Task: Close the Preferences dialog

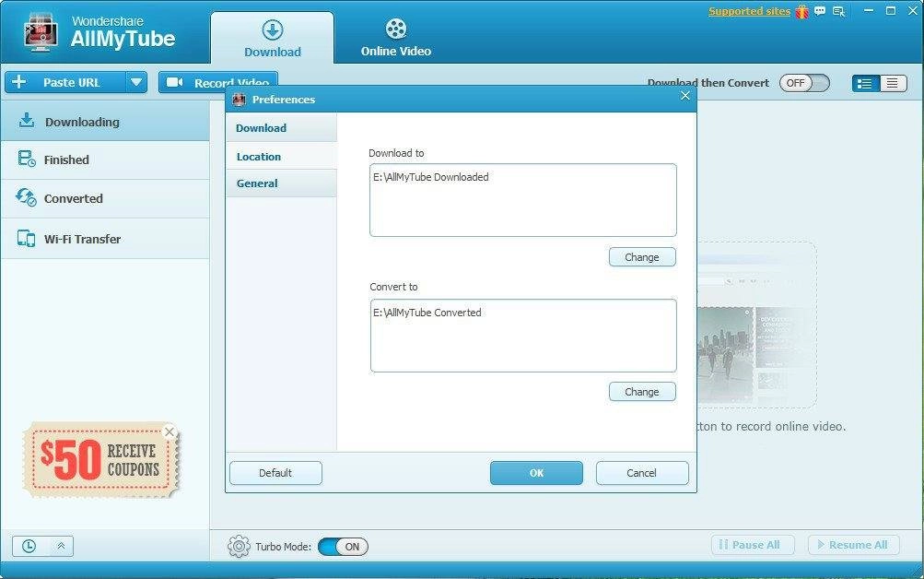Action: coord(684,96)
